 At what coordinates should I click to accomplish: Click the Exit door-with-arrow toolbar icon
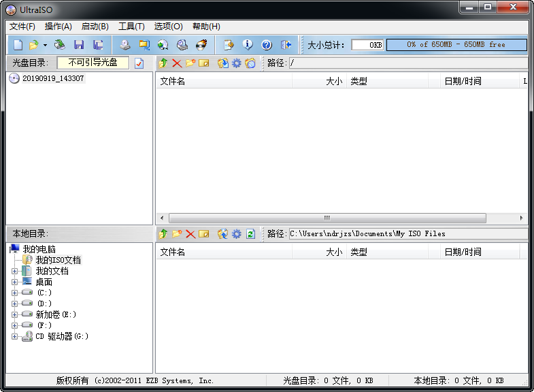click(x=286, y=45)
